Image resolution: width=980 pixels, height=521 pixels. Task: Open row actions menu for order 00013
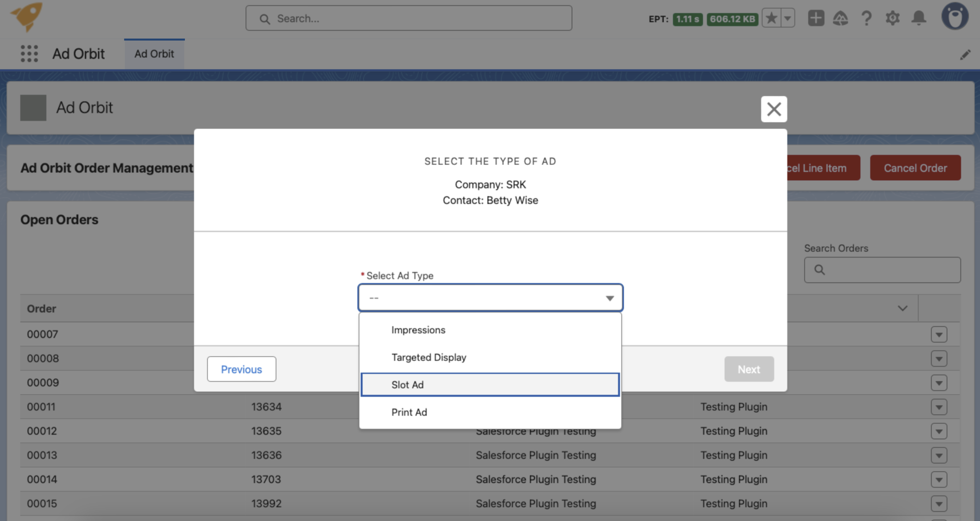[939, 455]
